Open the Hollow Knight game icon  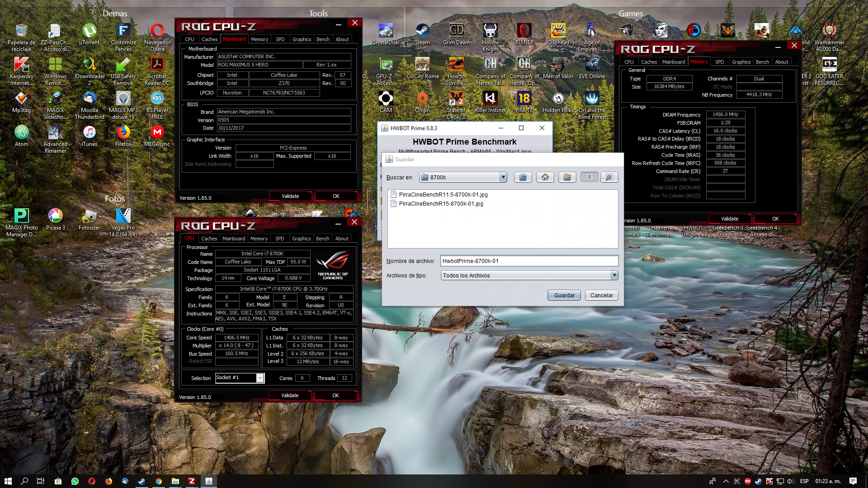[490, 38]
